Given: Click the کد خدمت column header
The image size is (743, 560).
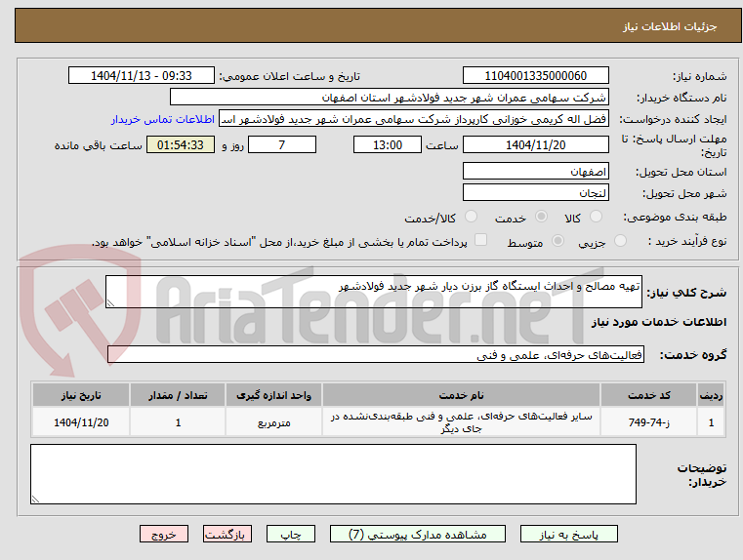Looking at the screenshot, I should tap(648, 395).
